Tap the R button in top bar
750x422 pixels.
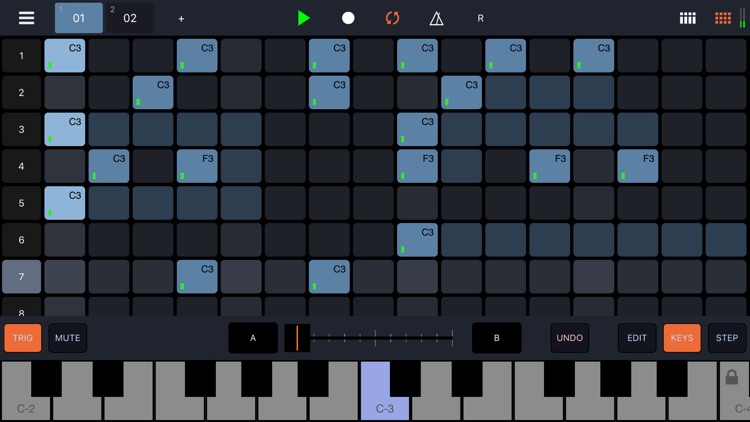pos(480,18)
